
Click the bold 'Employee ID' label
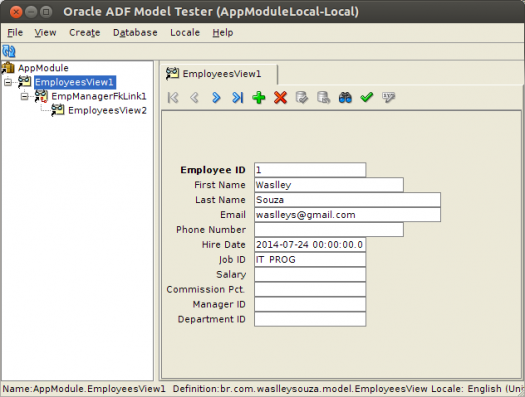tap(213, 170)
